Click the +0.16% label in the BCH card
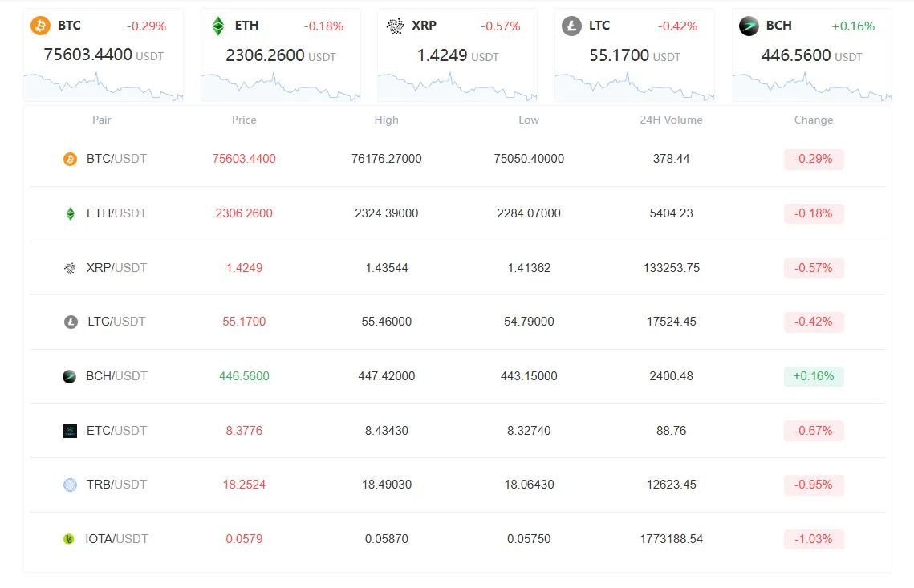This screenshot has width=914, height=588. tap(853, 26)
